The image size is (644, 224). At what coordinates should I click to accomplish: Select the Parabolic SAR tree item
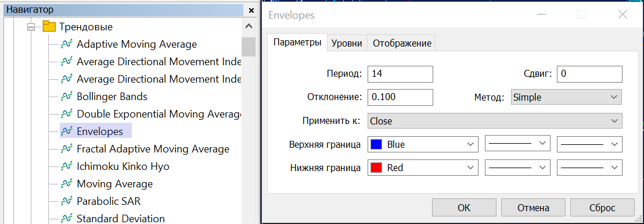coord(109,201)
